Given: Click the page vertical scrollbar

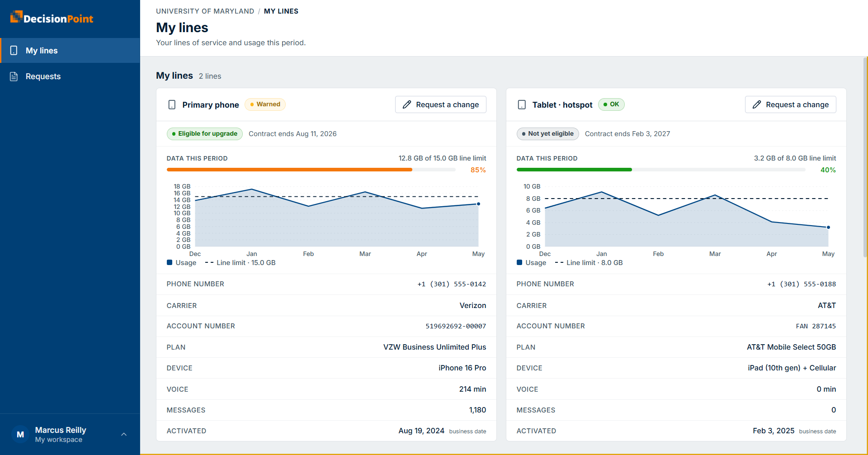Looking at the screenshot, I should pos(865,158).
